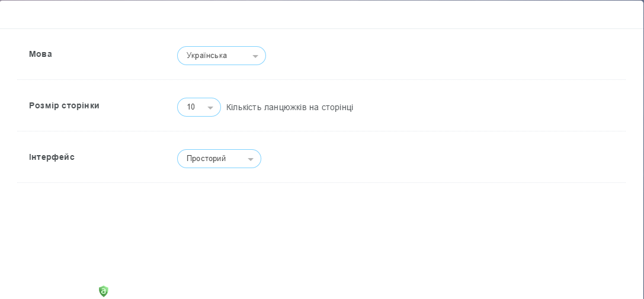
Task: Click the arrow on the Просторий dropdown
Action: tap(251, 159)
